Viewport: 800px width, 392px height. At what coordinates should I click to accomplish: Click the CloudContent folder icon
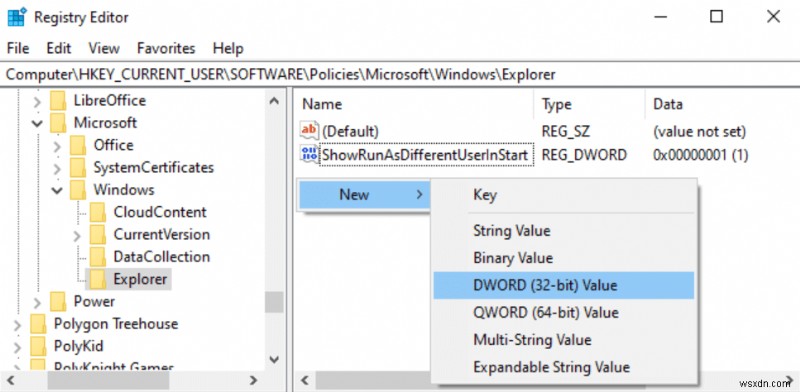click(x=97, y=212)
